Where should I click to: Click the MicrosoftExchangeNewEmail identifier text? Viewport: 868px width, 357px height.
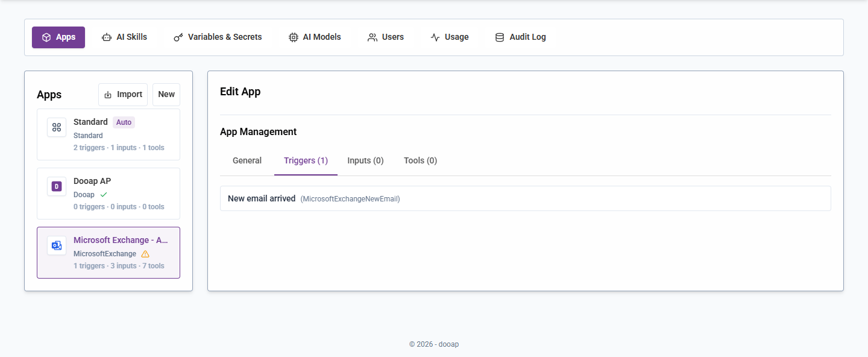(350, 199)
